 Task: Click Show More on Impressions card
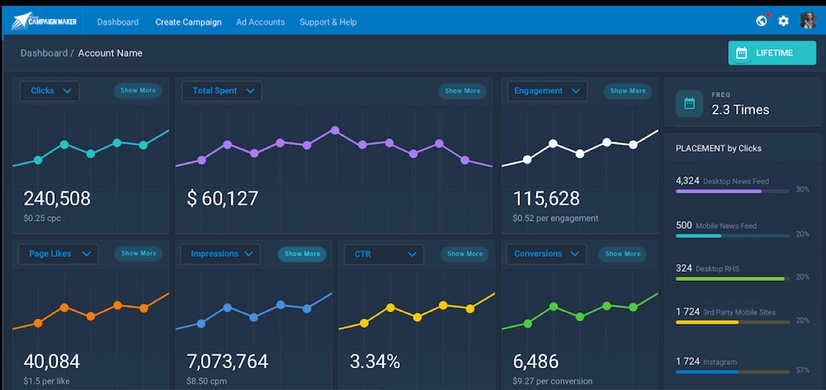(x=302, y=254)
